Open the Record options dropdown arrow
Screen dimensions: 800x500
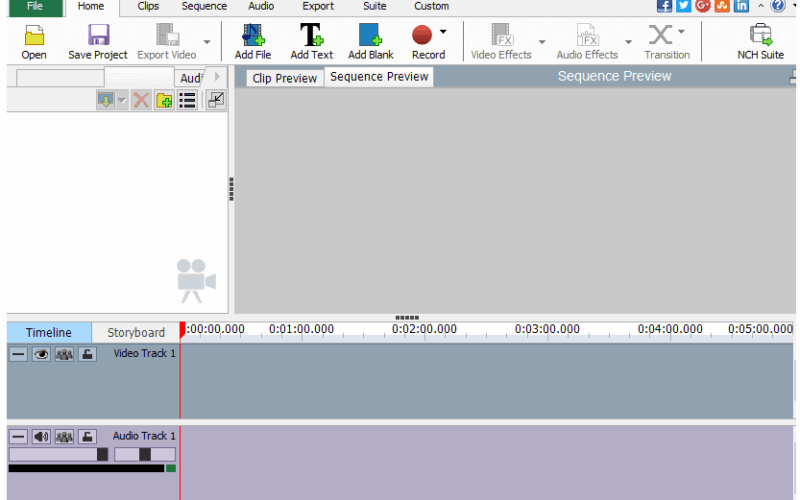443,32
